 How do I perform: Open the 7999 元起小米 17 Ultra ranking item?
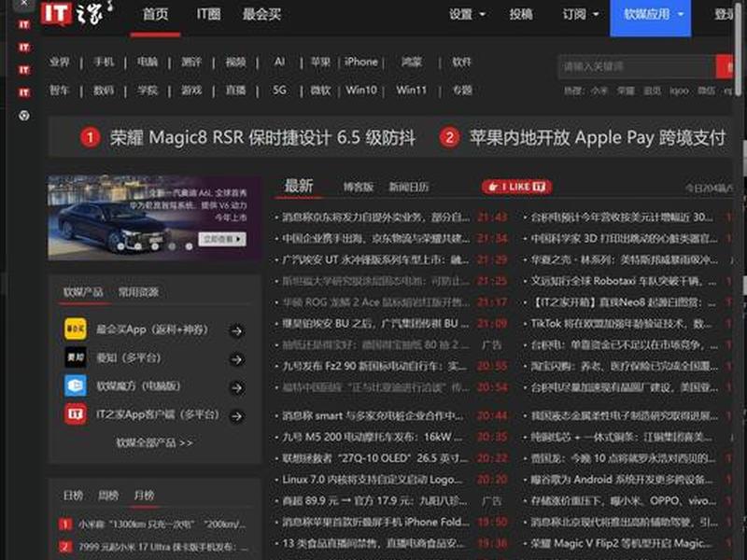(x=163, y=547)
